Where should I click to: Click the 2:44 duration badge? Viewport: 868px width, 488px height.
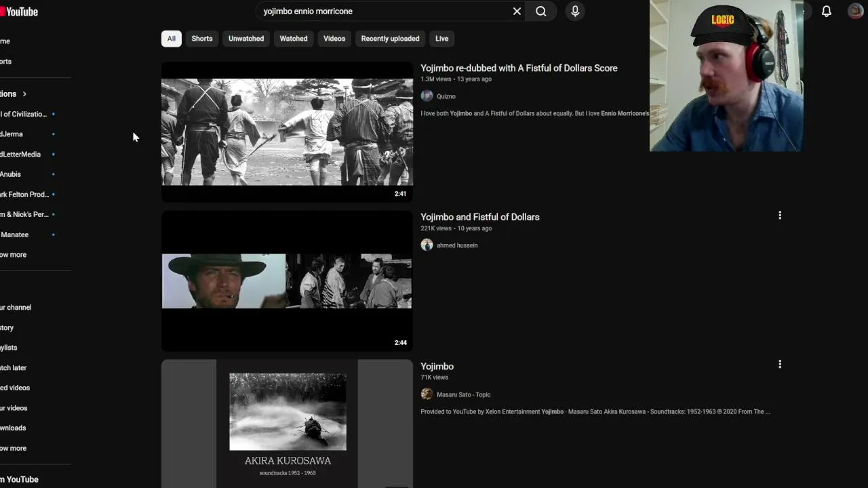coord(400,343)
